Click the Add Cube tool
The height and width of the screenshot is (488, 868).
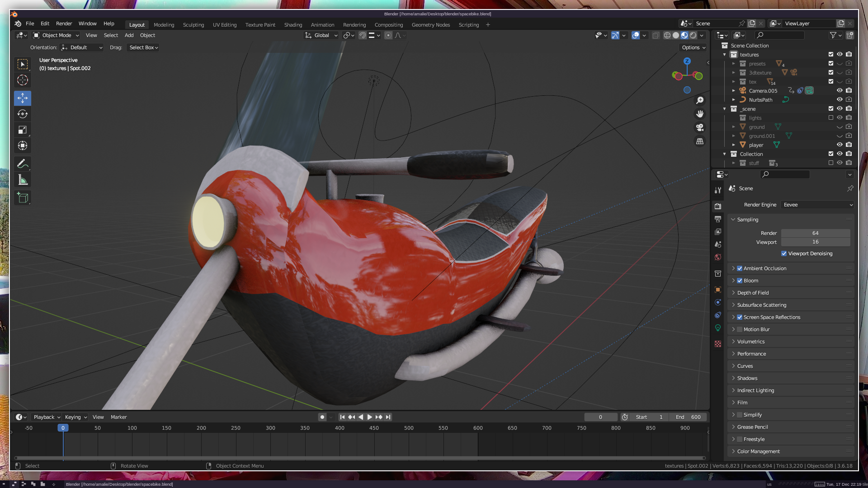pyautogui.click(x=23, y=198)
